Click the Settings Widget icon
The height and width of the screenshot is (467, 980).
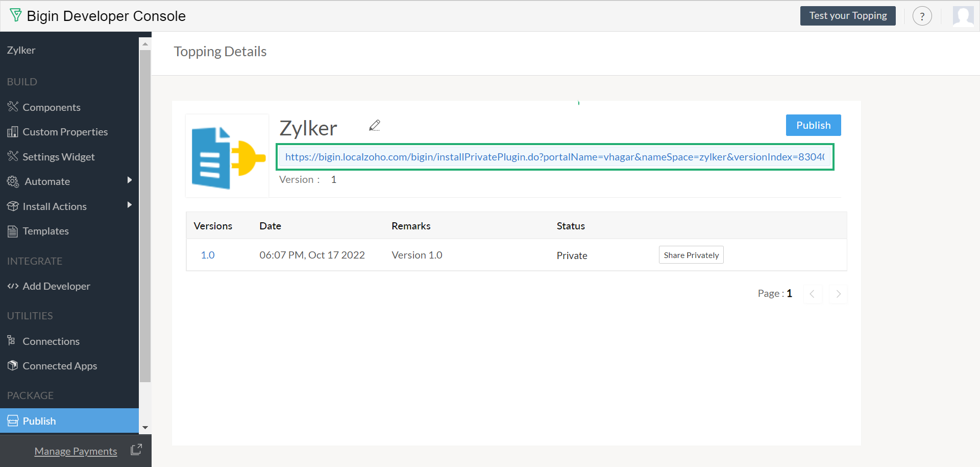click(13, 156)
